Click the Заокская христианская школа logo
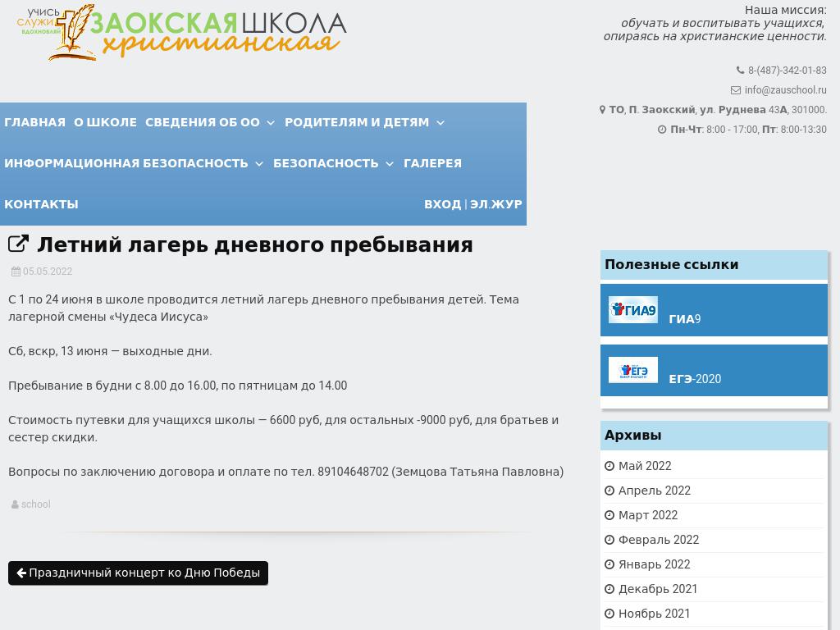The height and width of the screenshot is (630, 840). (x=182, y=32)
